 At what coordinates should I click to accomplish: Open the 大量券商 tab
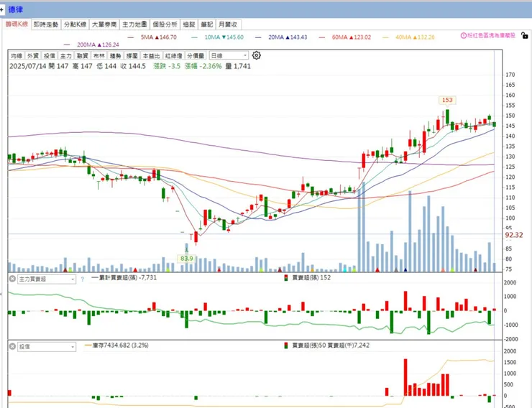point(104,24)
